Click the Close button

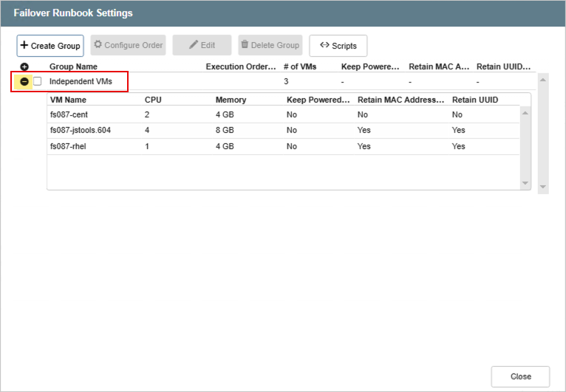(520, 376)
